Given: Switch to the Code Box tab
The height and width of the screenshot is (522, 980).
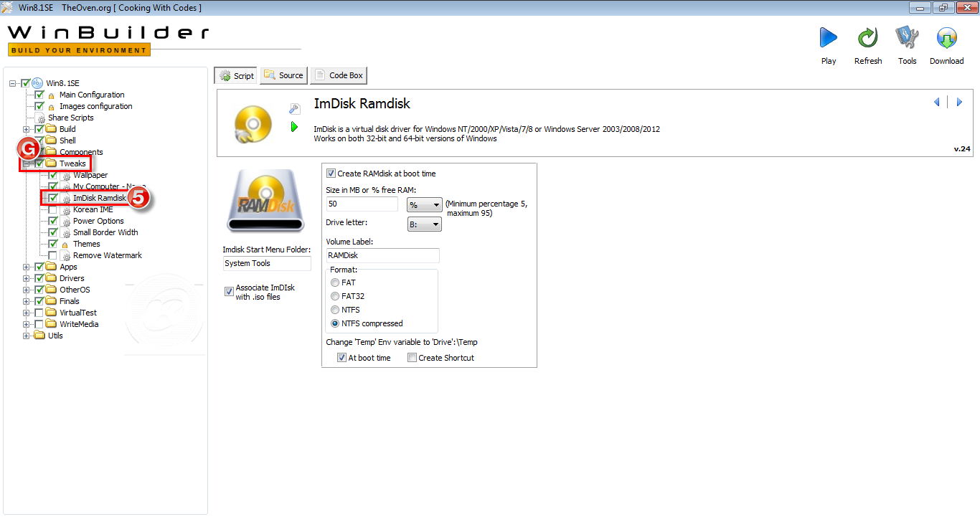Looking at the screenshot, I should 339,75.
